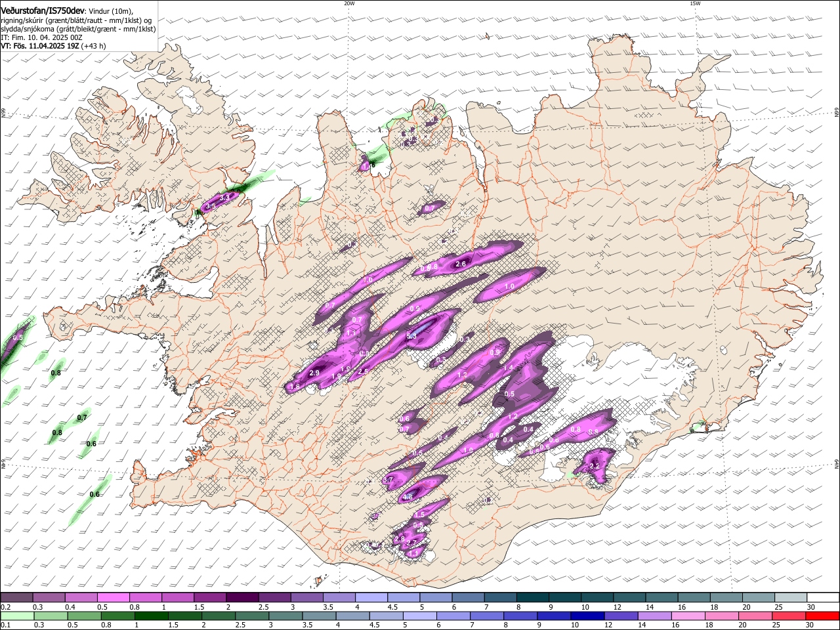The width and height of the screenshot is (840, 630).
Task: Pick the deep blue rain swatch between 10 and 12
Action: pos(587,616)
